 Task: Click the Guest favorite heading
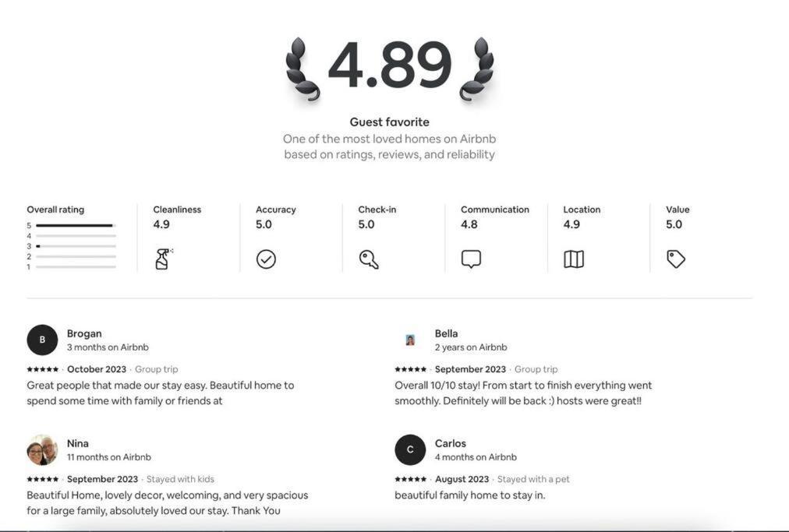(390, 122)
